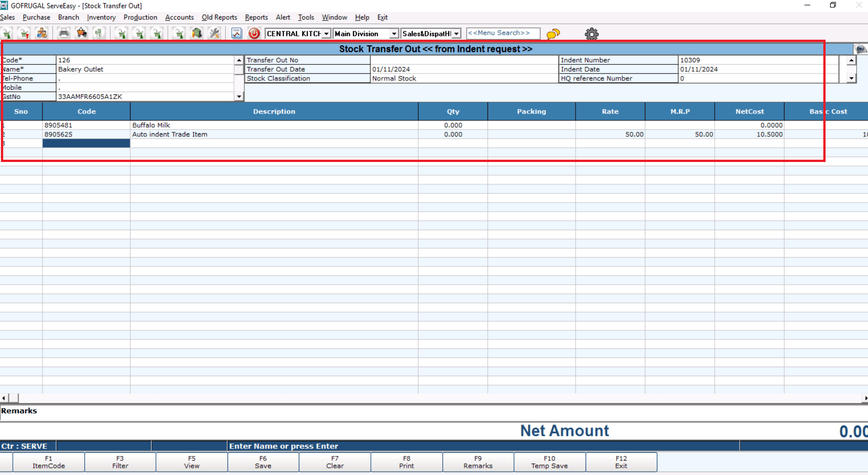Expand the Sales&Dispatch dropdown
This screenshot has height=475, width=868.
pos(456,34)
